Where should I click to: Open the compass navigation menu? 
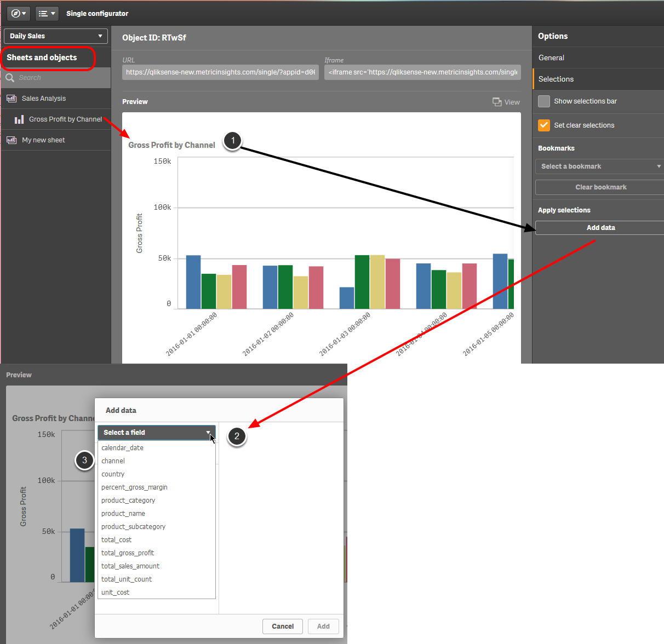coord(19,14)
